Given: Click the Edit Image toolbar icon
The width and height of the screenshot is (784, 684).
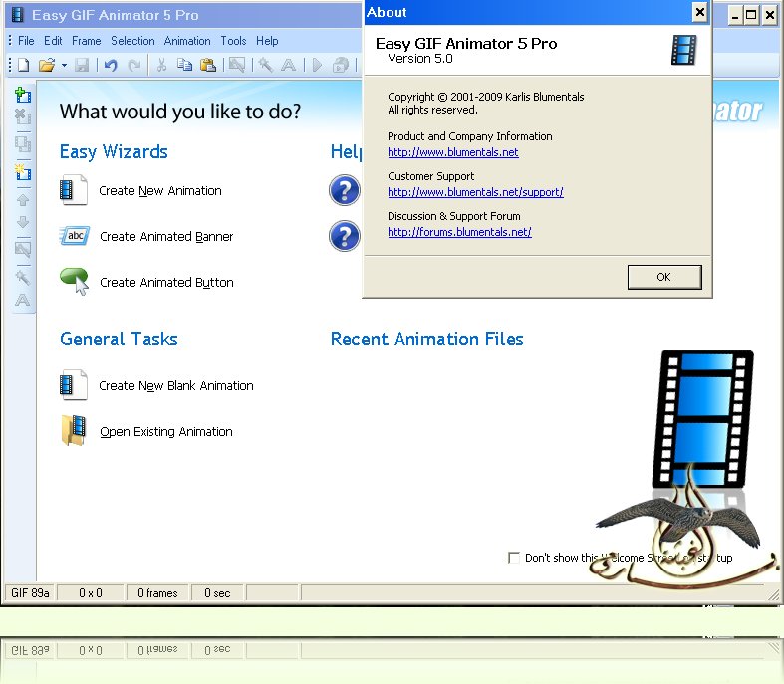Looking at the screenshot, I should click(x=237, y=65).
